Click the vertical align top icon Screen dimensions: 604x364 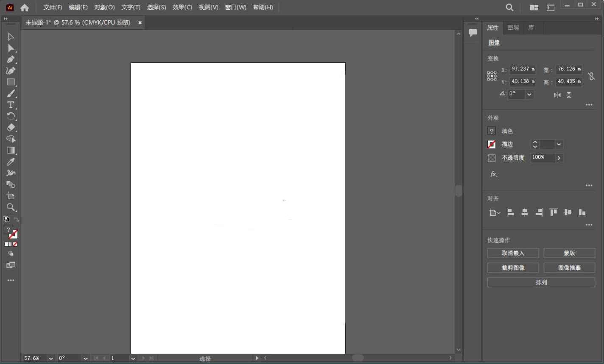pos(553,212)
